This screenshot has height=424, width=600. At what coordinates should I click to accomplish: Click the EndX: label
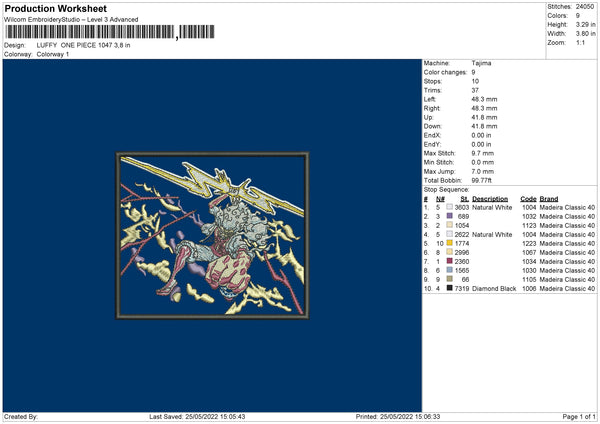pos(432,135)
